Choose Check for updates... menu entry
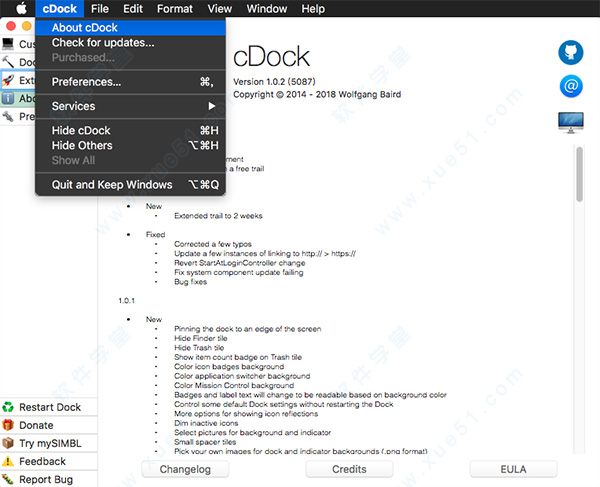The height and width of the screenshot is (487, 600). pos(130,42)
